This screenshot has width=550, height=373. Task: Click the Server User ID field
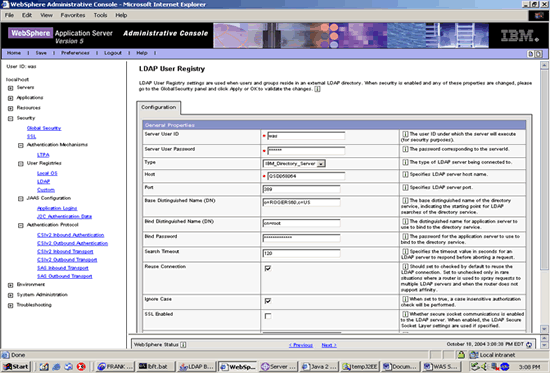306,136
